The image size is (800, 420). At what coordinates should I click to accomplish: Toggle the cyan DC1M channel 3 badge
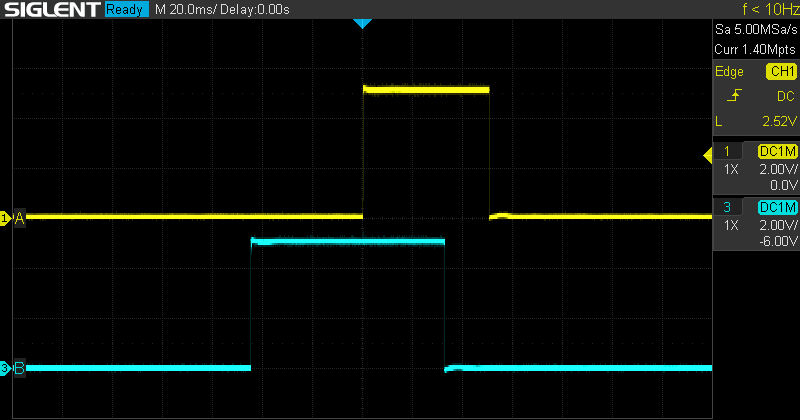pyautogui.click(x=777, y=207)
